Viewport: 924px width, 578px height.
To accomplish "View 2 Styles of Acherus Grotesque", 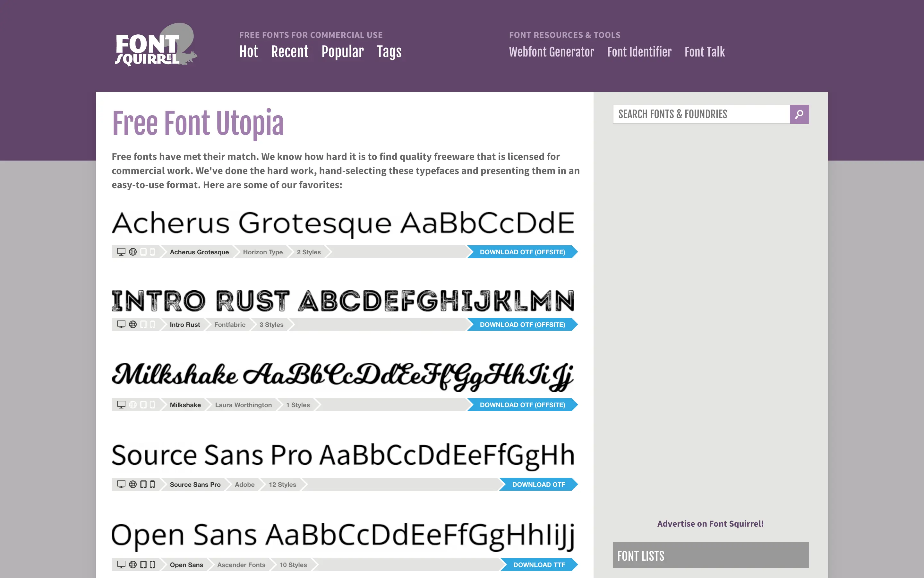I will (309, 252).
